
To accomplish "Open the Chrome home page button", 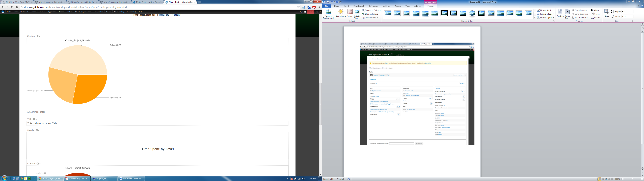I will point(17,7).
